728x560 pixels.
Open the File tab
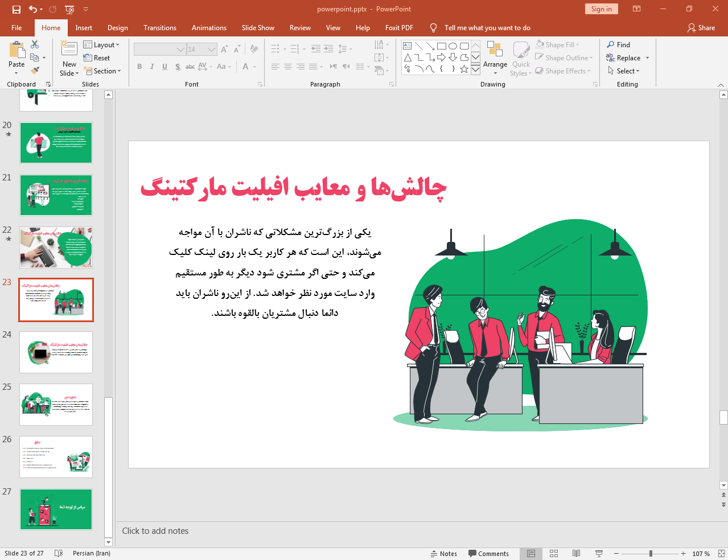(17, 28)
